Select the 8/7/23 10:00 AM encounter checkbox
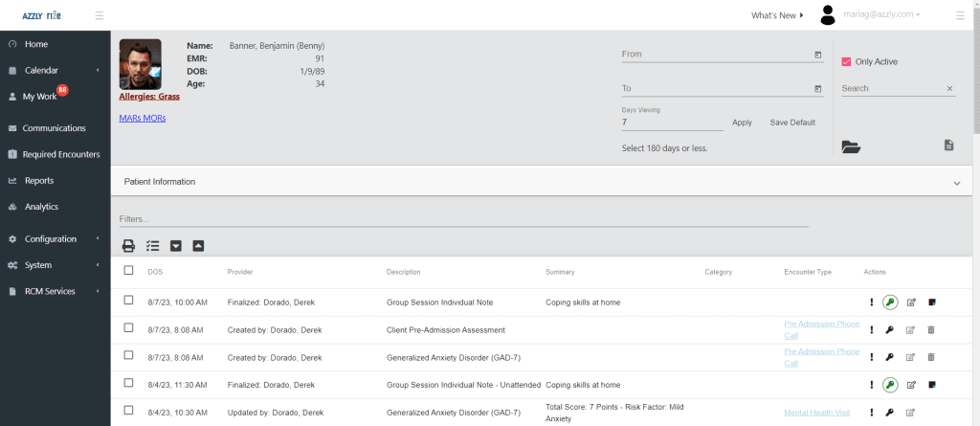The image size is (980, 426). point(129,302)
